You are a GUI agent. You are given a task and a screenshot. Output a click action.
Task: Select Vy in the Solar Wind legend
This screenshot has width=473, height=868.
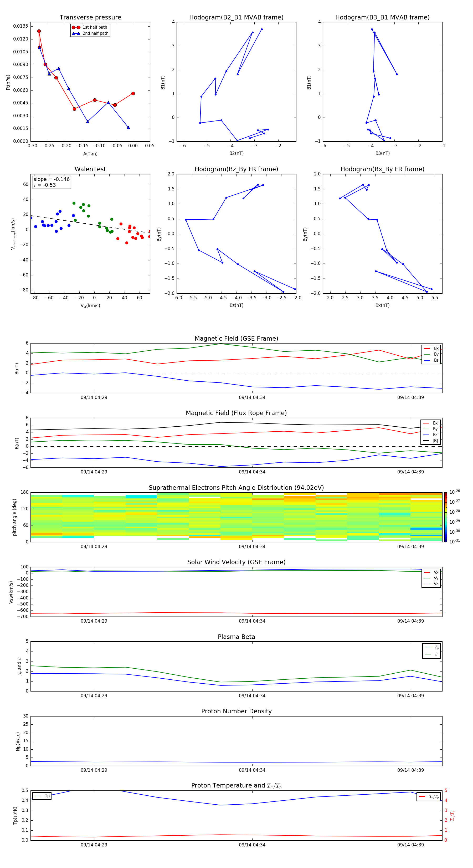(x=431, y=578)
